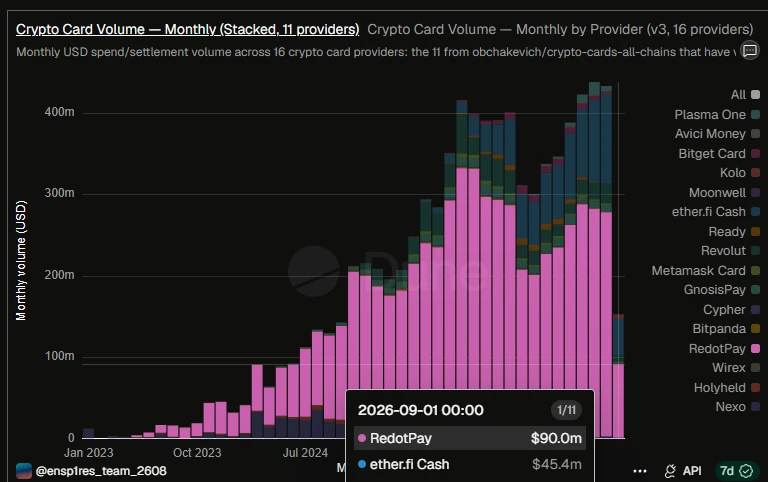Toggle Avici Money series in legend
This screenshot has width=768, height=482.
717,134
